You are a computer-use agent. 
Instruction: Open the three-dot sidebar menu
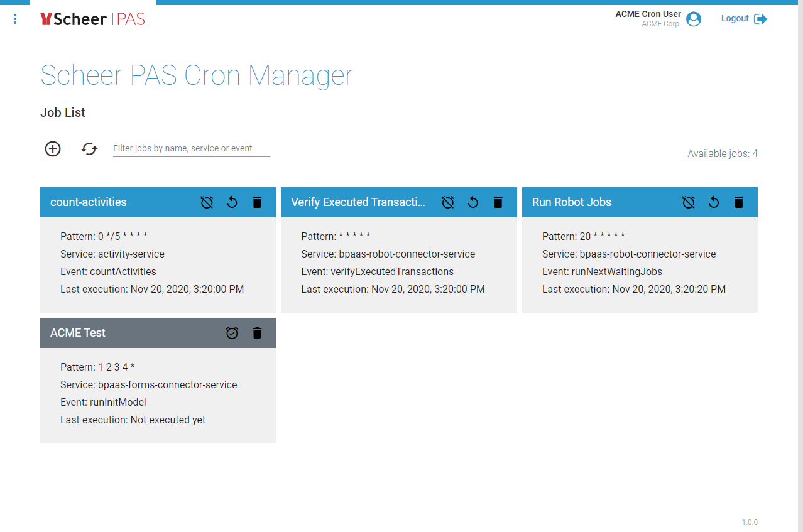(x=15, y=19)
